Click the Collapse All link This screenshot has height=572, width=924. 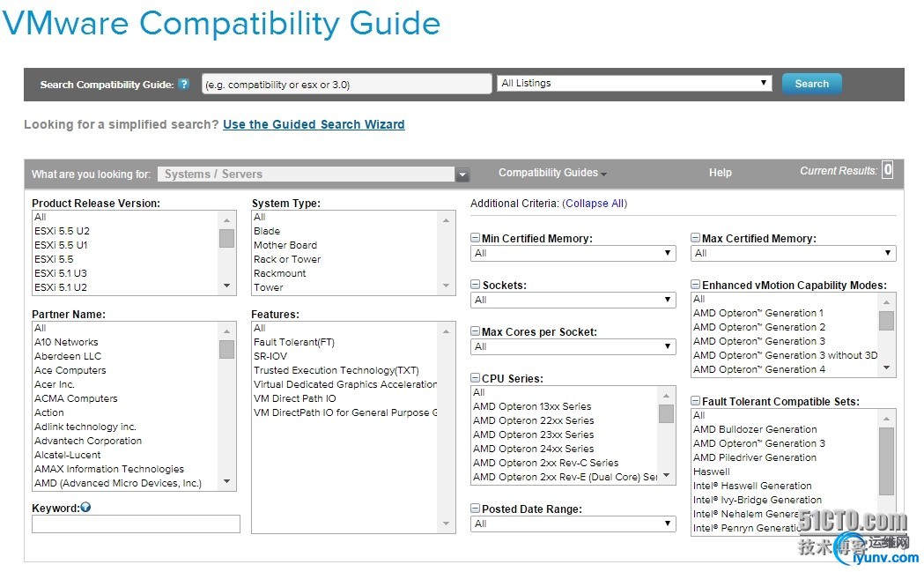(x=595, y=204)
